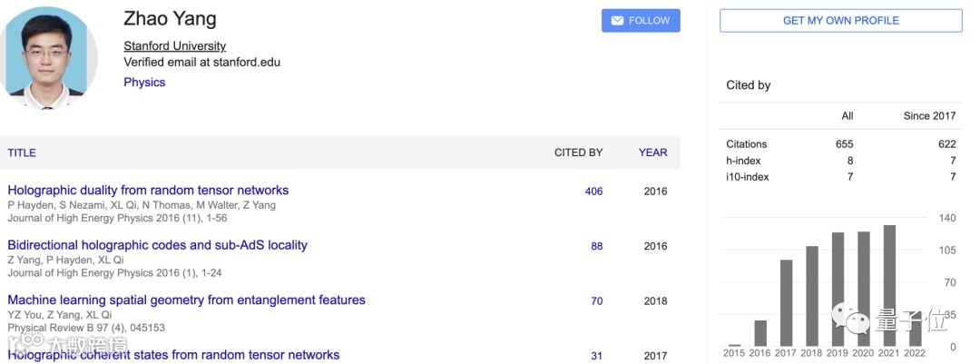The image size is (980, 364).
Task: Open Holographic duality from random tensor networks paper
Action: point(148,191)
